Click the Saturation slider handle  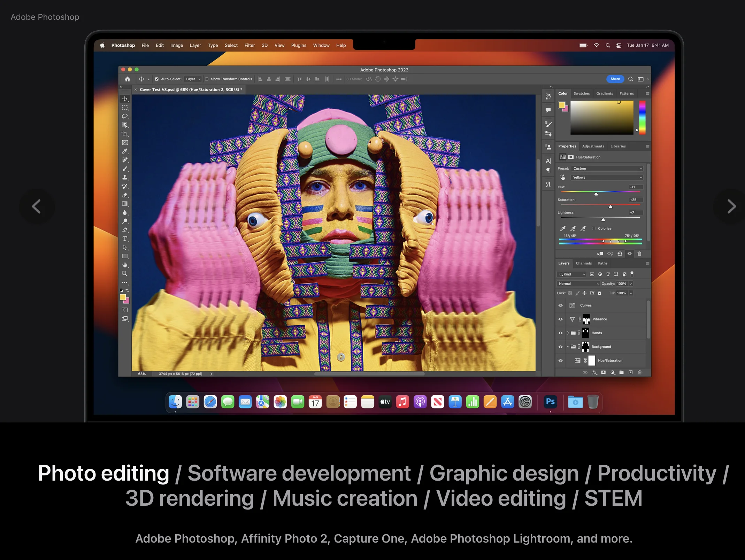pos(610,207)
